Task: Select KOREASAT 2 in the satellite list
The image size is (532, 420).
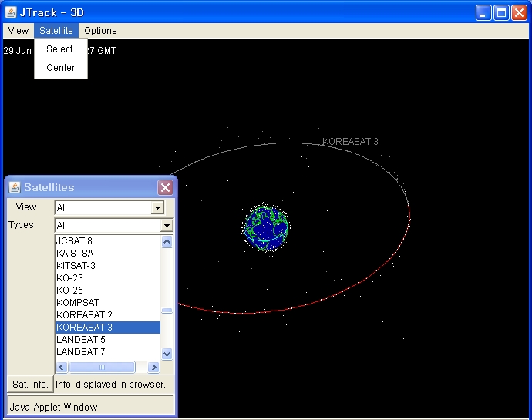Action: 108,315
